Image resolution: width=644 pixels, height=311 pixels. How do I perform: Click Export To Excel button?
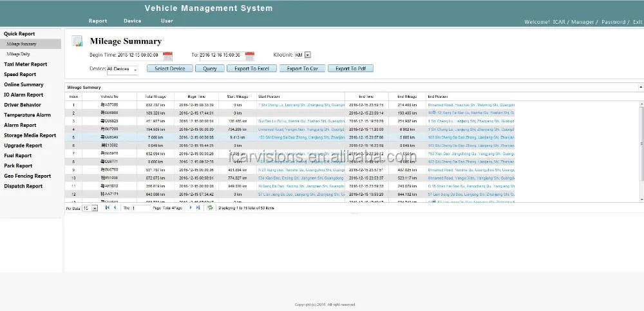(252, 69)
